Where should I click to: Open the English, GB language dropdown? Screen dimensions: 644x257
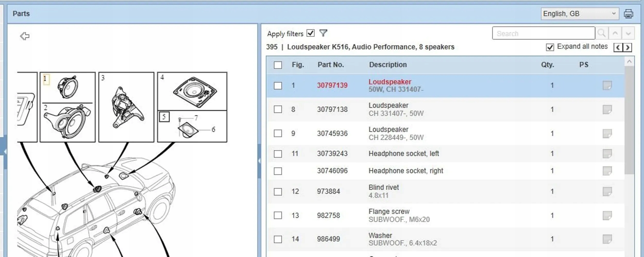point(580,14)
